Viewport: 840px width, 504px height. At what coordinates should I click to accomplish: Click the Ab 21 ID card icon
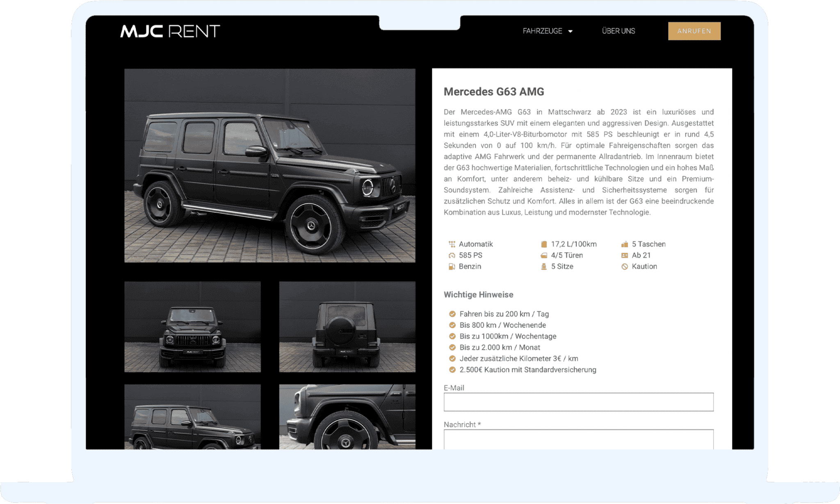click(624, 255)
